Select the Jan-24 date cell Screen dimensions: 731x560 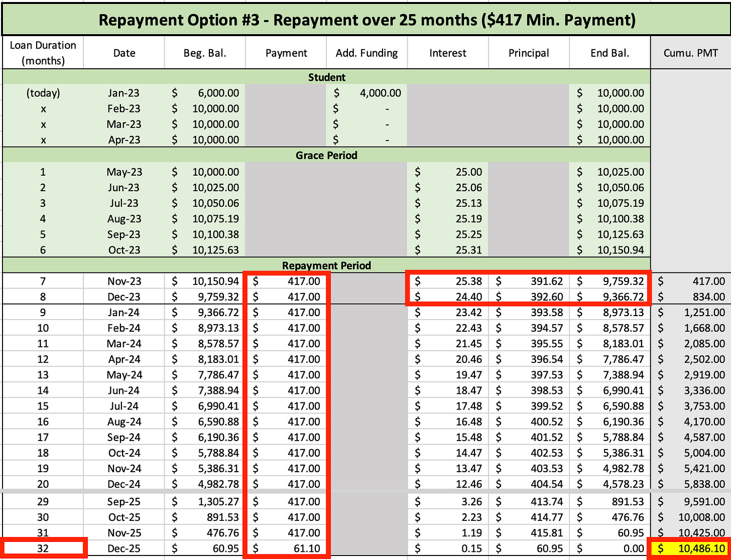pos(124,312)
